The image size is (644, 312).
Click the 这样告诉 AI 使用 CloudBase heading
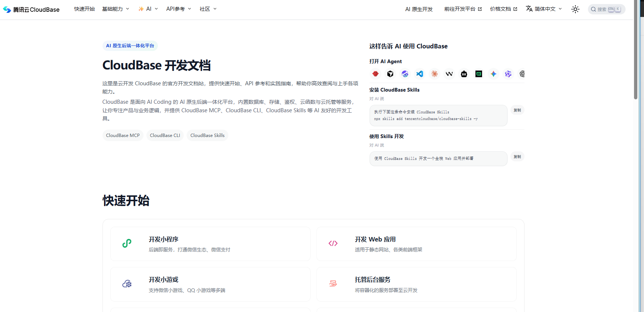pos(408,46)
